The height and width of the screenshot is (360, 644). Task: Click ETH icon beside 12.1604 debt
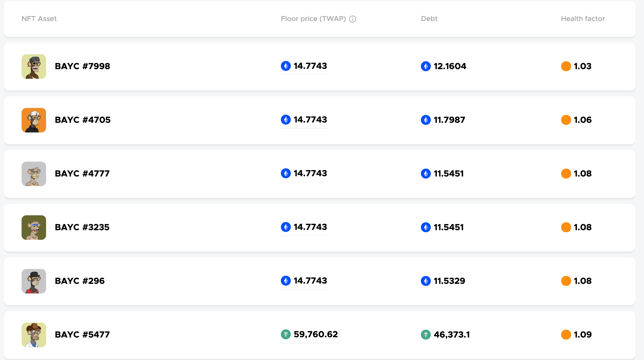coord(426,66)
